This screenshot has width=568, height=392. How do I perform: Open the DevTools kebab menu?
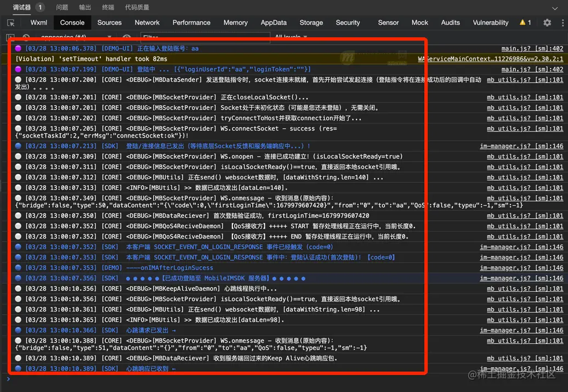(563, 22)
